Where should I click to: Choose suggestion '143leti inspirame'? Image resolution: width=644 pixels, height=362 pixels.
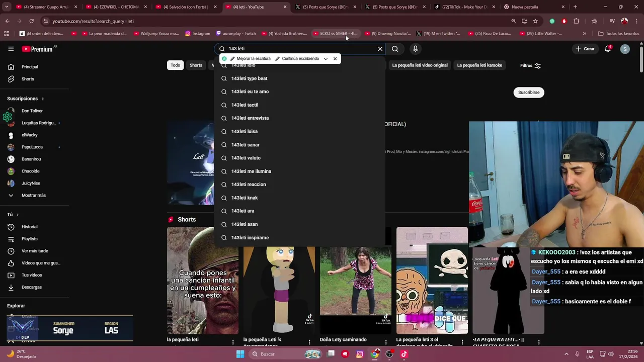pyautogui.click(x=299, y=238)
